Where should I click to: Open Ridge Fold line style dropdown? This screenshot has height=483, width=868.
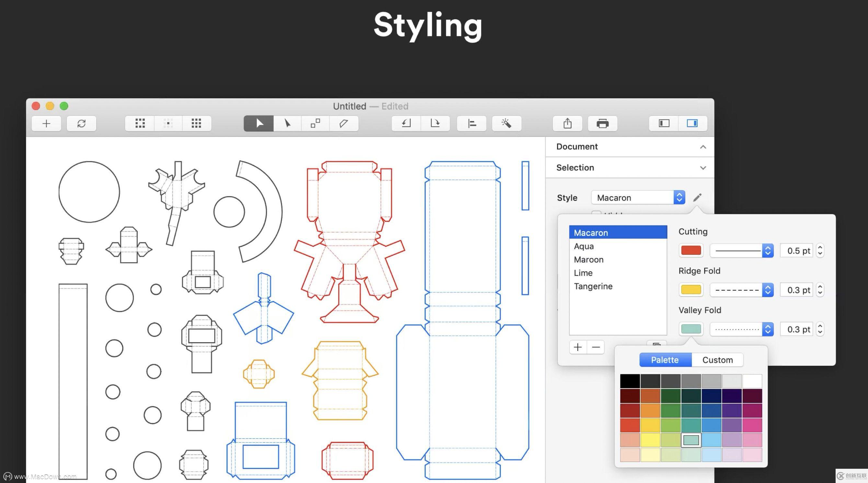click(x=741, y=290)
